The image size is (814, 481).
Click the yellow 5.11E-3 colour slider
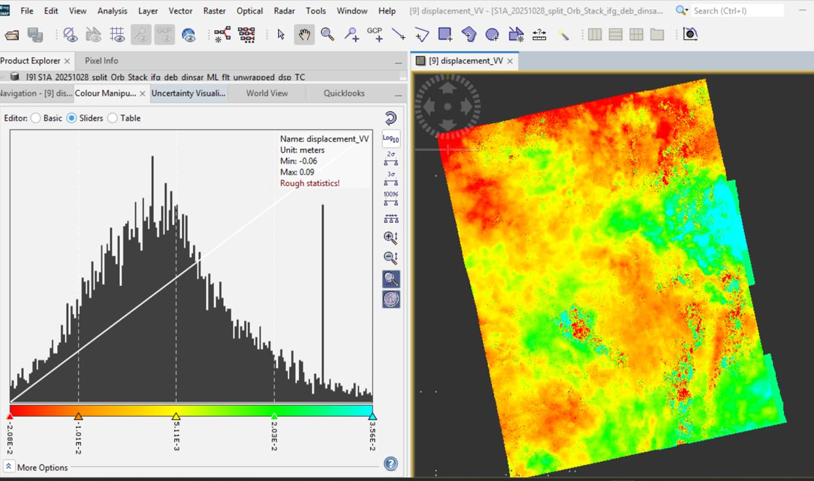[176, 415]
